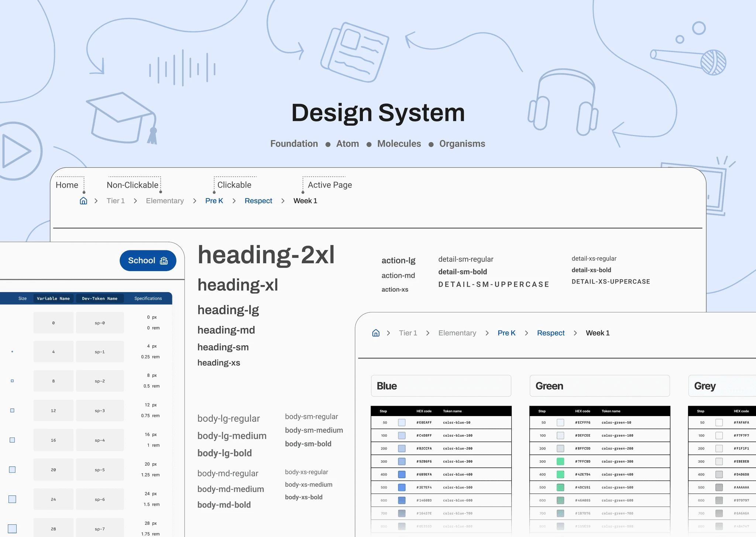Pick the color-blue-100 swatch
The image size is (756, 537).
click(x=402, y=436)
